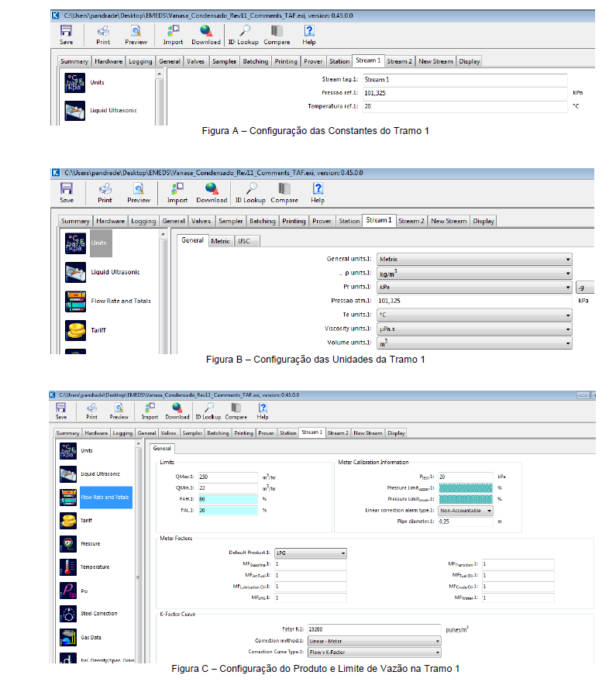Click the FAH.1 field showing 80
The height and width of the screenshot is (682, 616).
228,499
